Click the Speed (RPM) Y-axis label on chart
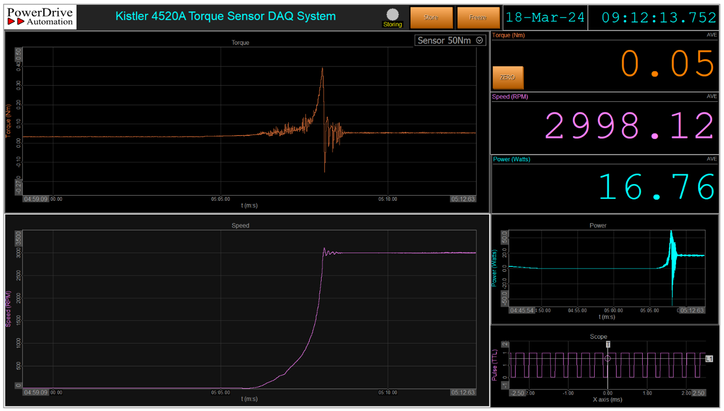The image size is (724, 411). pyautogui.click(x=8, y=309)
